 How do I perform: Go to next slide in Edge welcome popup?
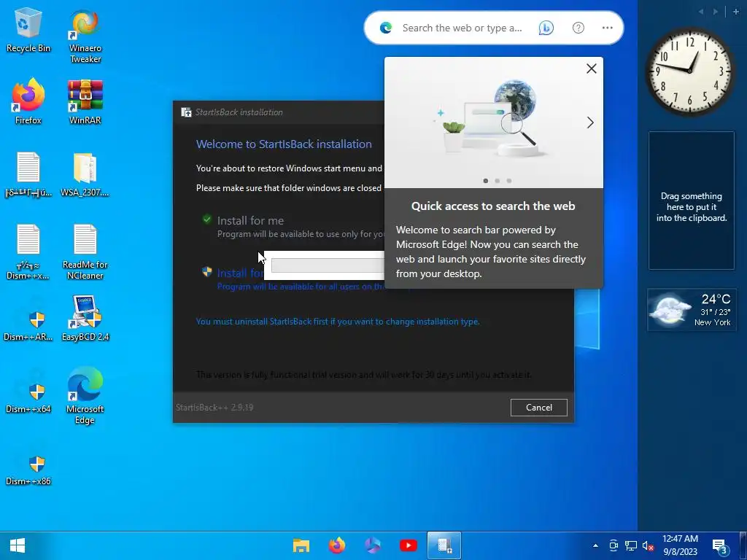coord(590,122)
